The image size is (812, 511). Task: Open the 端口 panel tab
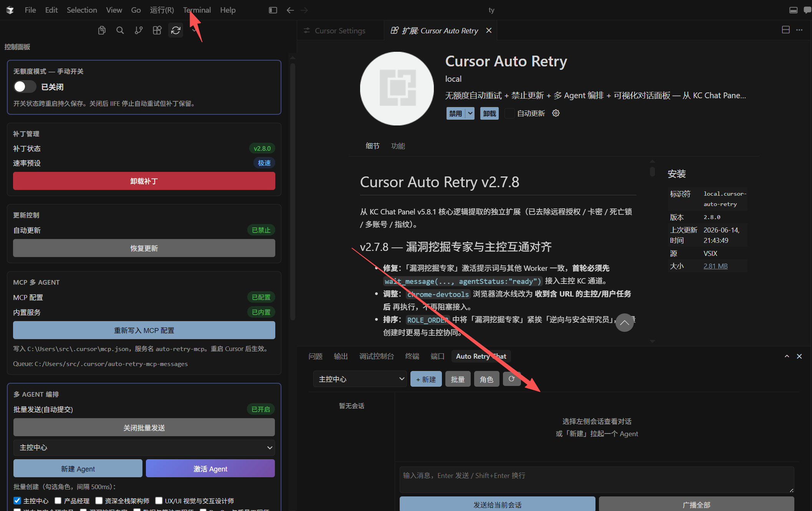click(438, 356)
